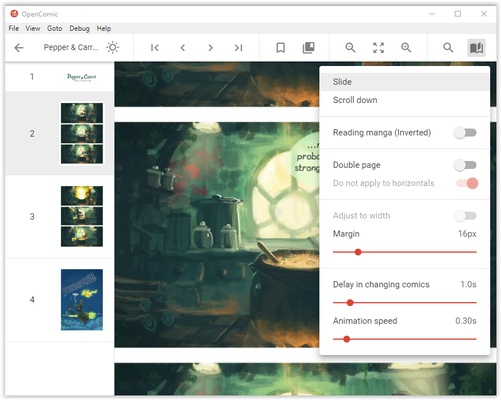The image size is (501, 400).
Task: Go to the next page
Action: [x=210, y=48]
